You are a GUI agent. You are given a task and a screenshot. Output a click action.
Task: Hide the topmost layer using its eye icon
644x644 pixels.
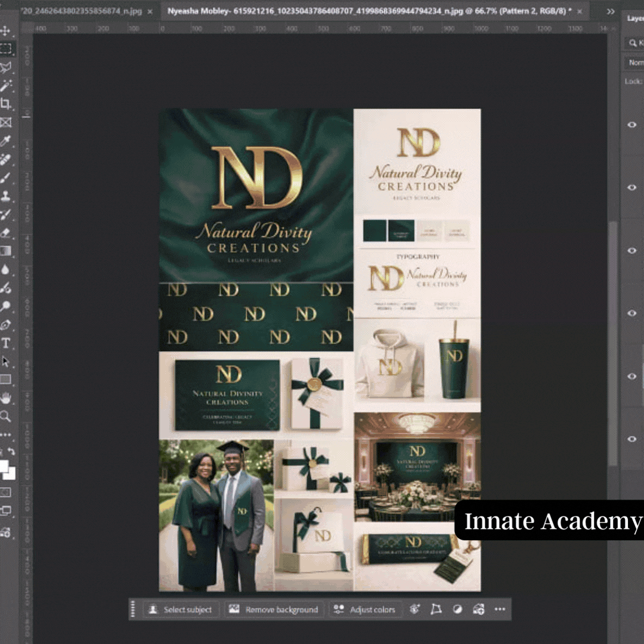point(631,125)
